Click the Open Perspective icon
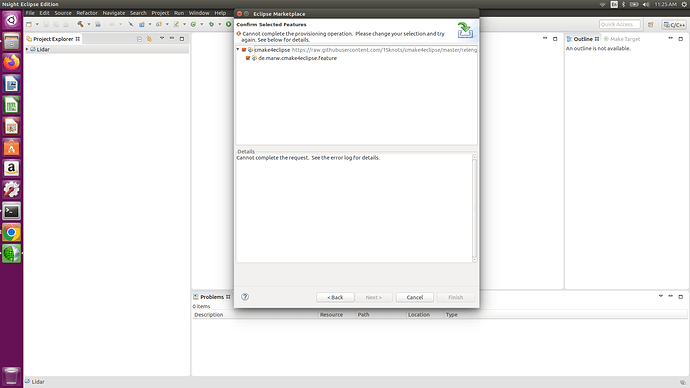This screenshot has height=388, width=690. pyautogui.click(x=651, y=25)
